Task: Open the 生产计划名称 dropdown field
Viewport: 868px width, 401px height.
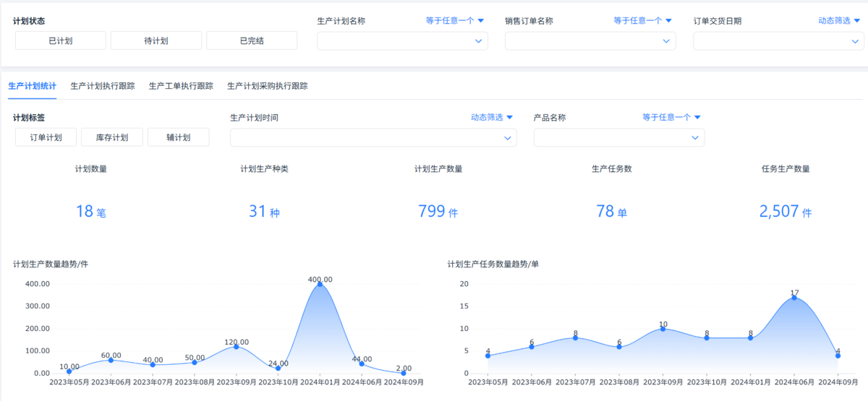Action: point(402,41)
